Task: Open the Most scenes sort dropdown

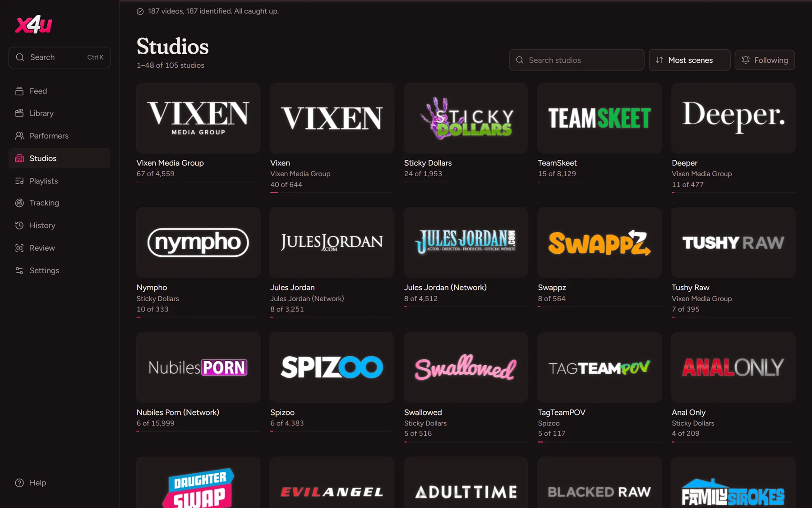Action: (690, 60)
